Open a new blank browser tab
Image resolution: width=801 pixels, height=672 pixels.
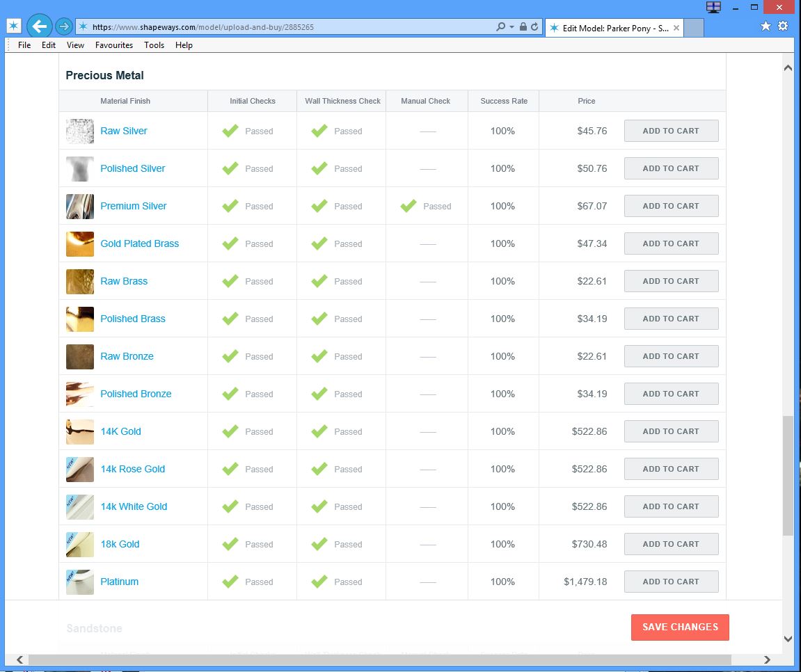[x=693, y=28]
